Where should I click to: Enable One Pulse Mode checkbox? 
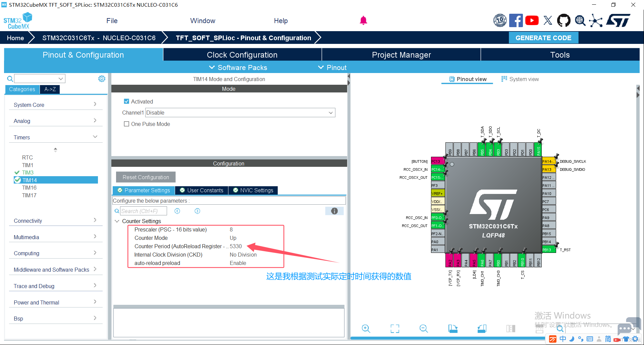(x=126, y=124)
